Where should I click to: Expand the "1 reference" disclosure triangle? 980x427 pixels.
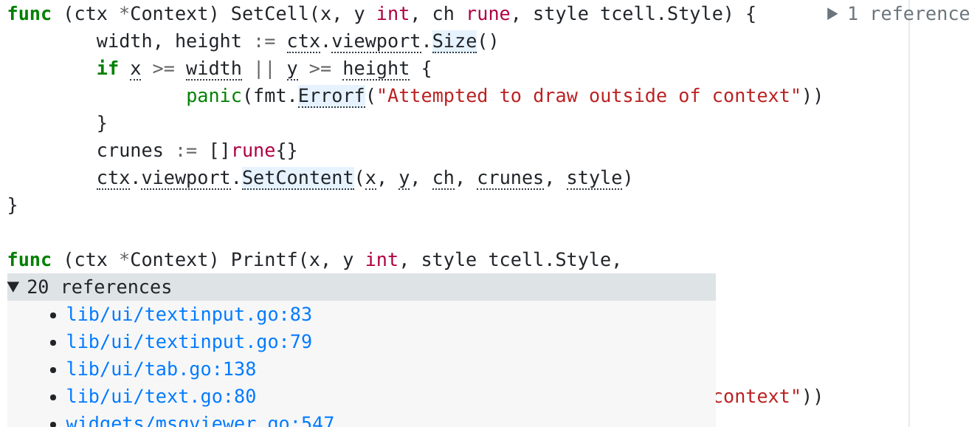[x=832, y=14]
